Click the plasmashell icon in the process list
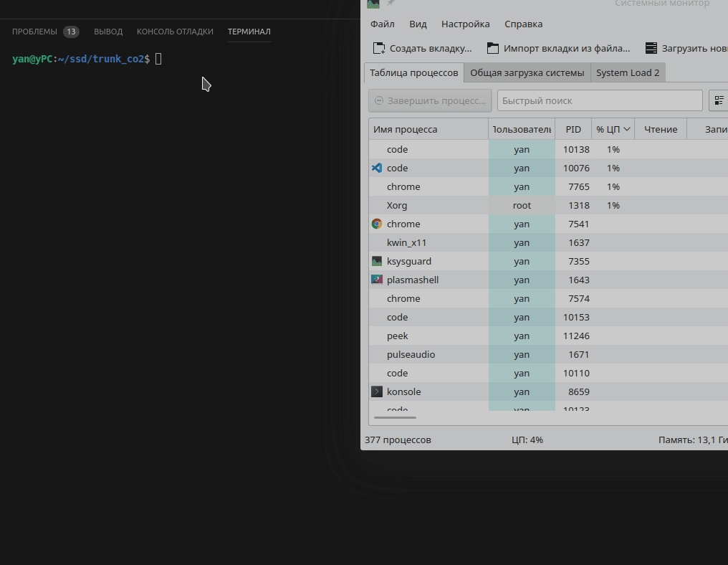 (x=376, y=280)
